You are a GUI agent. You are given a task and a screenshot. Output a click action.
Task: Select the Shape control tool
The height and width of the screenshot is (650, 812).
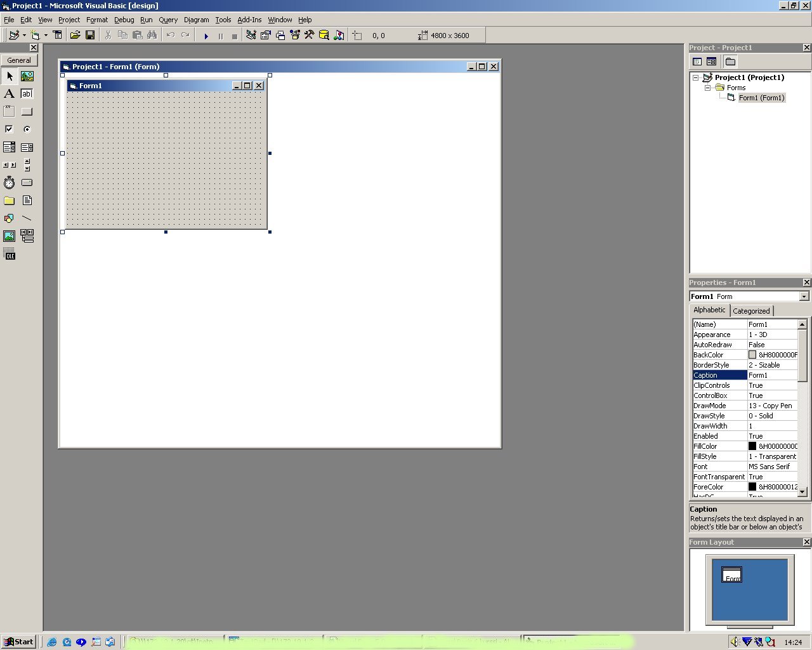tap(10, 218)
